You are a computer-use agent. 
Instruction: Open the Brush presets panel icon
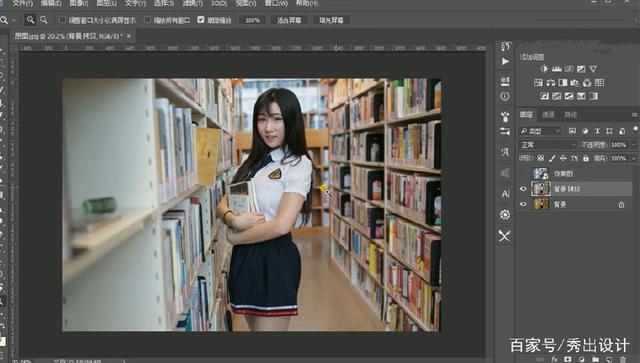coord(505,117)
